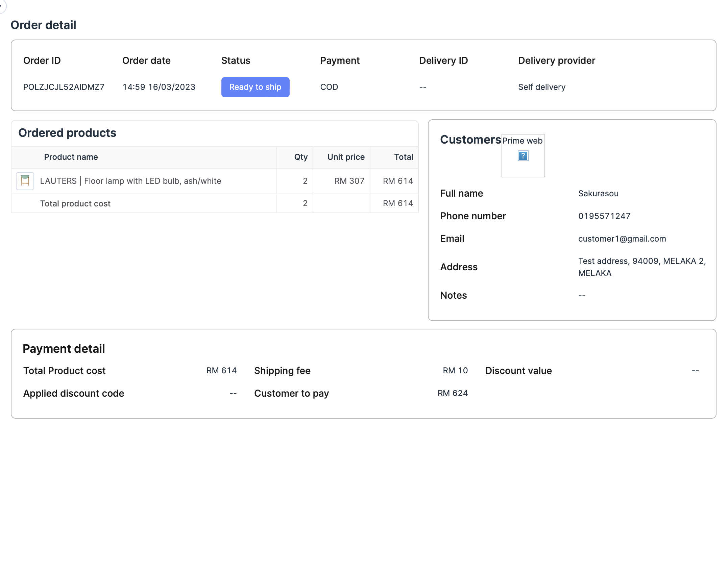This screenshot has height=571, width=728.
Task: Click the Self delivery provider value
Action: (x=541, y=87)
